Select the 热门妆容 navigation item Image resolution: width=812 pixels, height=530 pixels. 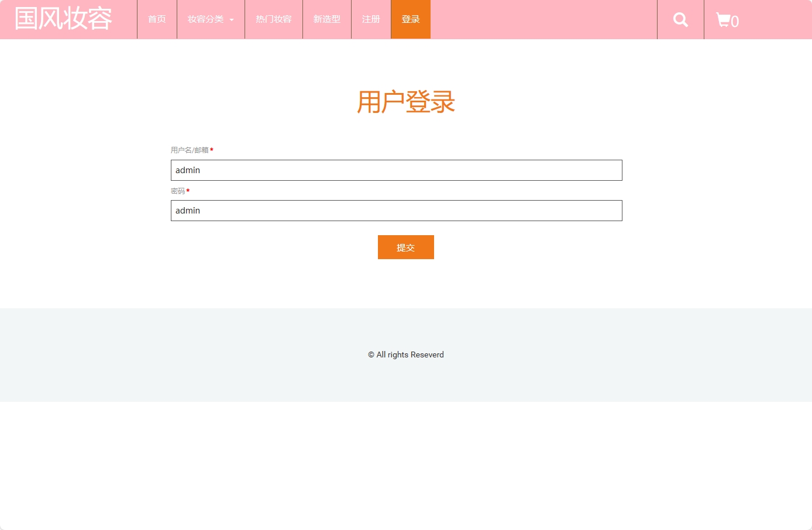pyautogui.click(x=273, y=19)
